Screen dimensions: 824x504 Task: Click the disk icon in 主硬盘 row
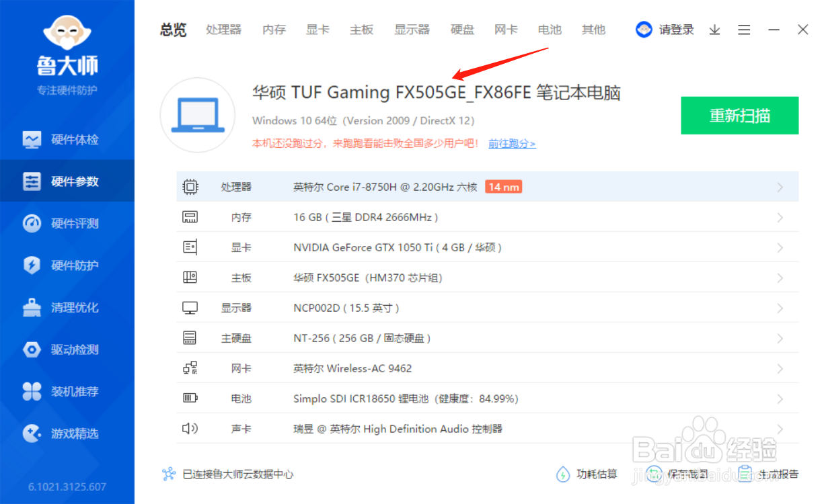pos(190,338)
